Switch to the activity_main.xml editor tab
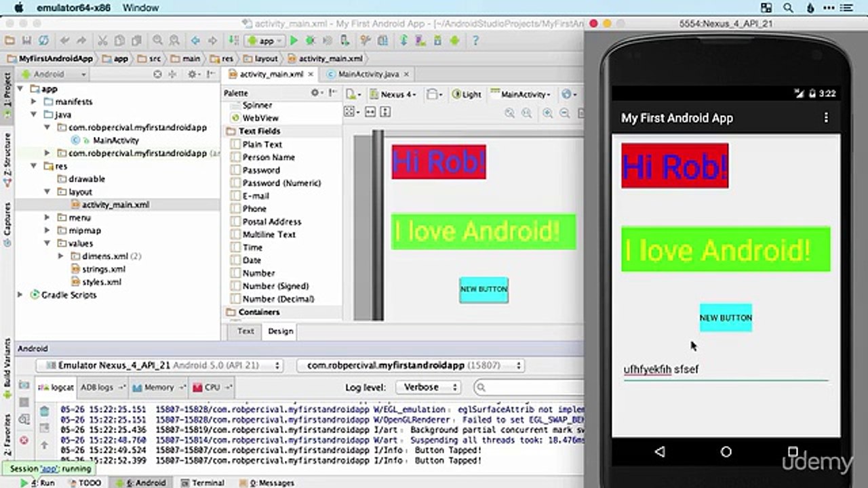Image resolution: width=868 pixels, height=488 pixels. [271, 75]
